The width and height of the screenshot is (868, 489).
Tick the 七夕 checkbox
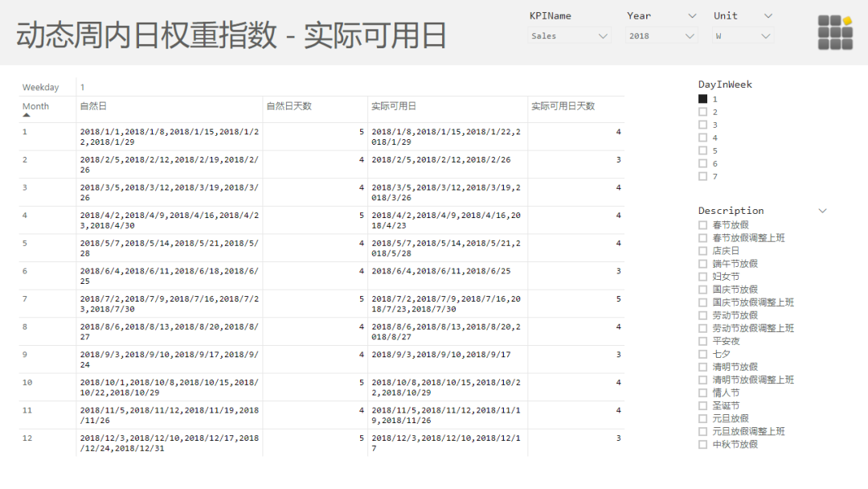coord(703,354)
